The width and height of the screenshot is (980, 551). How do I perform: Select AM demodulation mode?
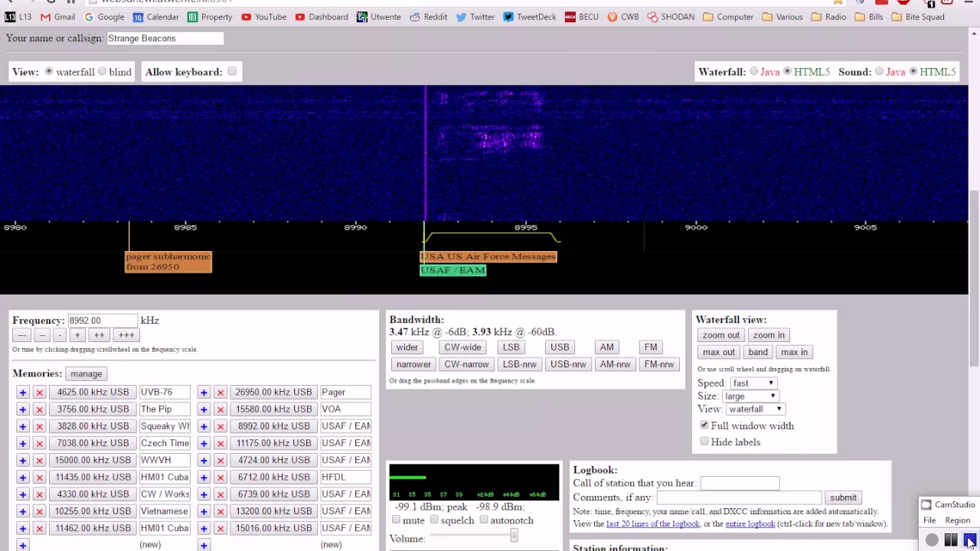tap(607, 347)
